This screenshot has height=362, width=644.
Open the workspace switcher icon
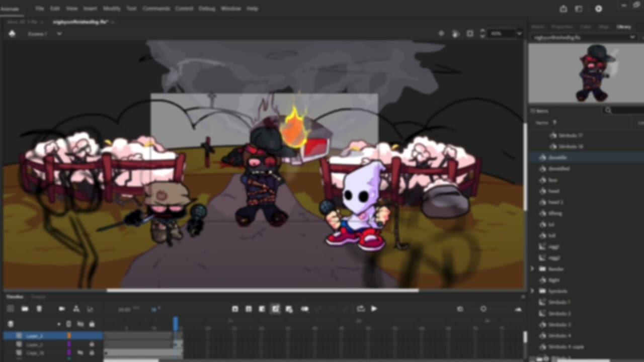click(x=579, y=9)
